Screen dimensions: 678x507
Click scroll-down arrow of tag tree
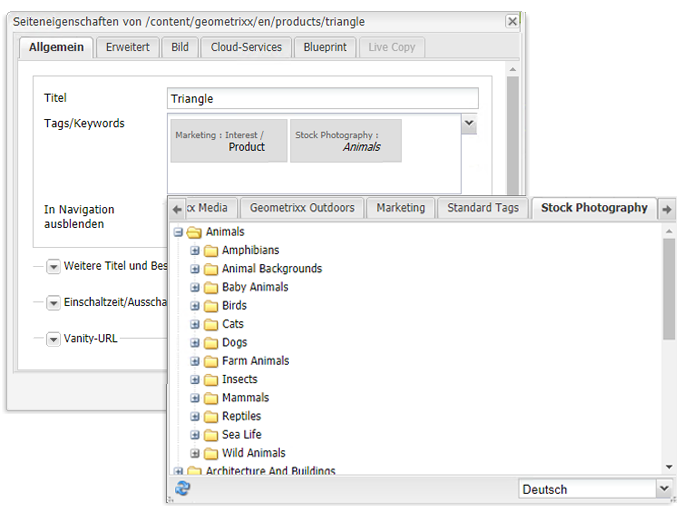(669, 467)
